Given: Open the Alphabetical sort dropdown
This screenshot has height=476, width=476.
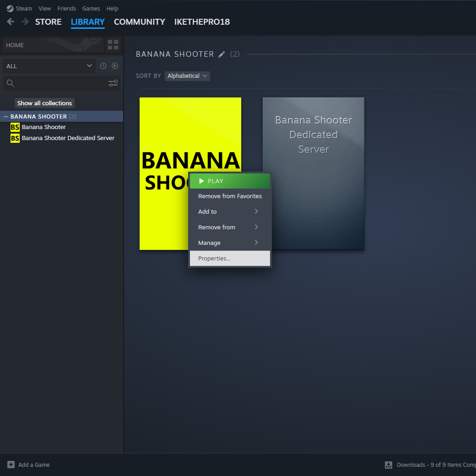Looking at the screenshot, I should tap(187, 76).
